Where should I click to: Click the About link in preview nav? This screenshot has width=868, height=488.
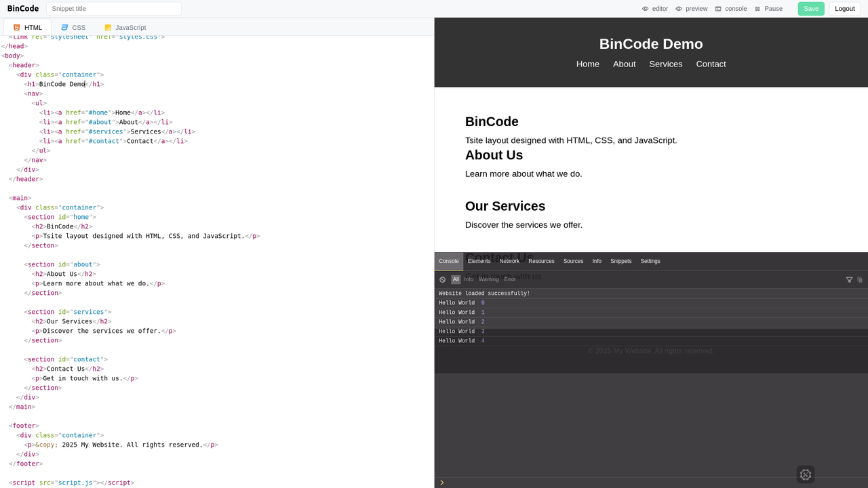[625, 64]
